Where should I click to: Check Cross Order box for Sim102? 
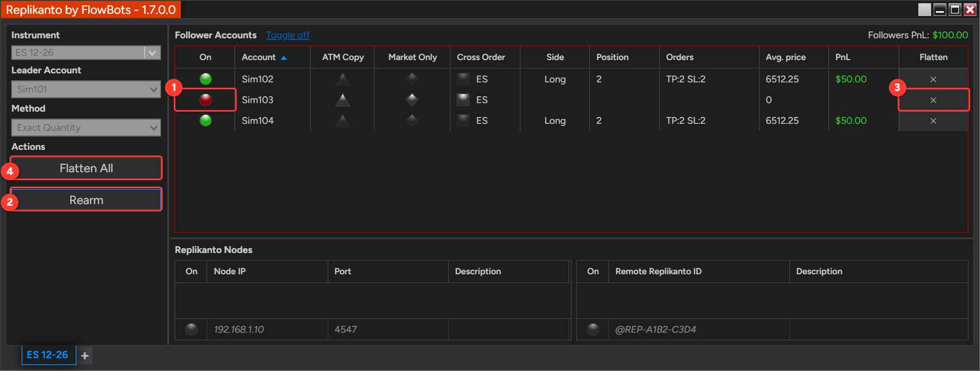click(463, 79)
